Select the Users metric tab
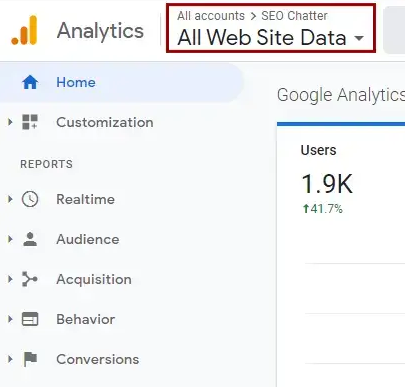 pyautogui.click(x=318, y=150)
